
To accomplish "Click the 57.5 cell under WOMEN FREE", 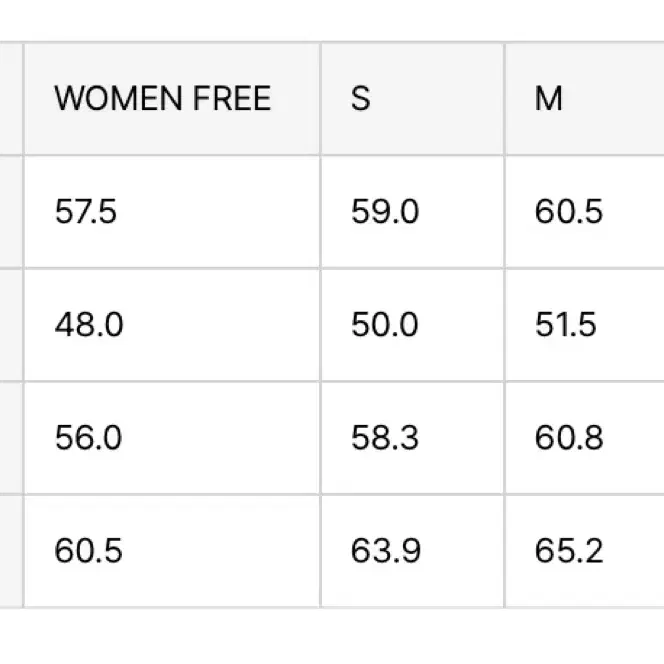I will pyautogui.click(x=172, y=212).
